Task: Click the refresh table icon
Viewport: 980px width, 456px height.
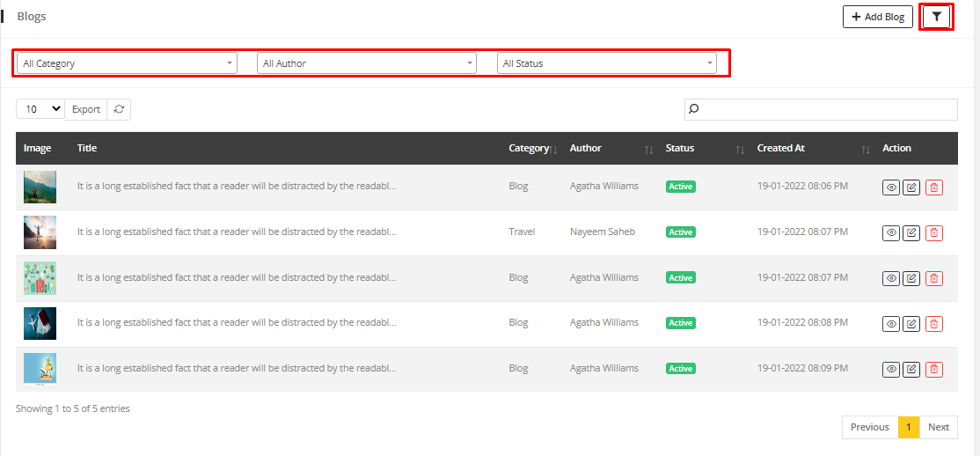Action: [119, 109]
